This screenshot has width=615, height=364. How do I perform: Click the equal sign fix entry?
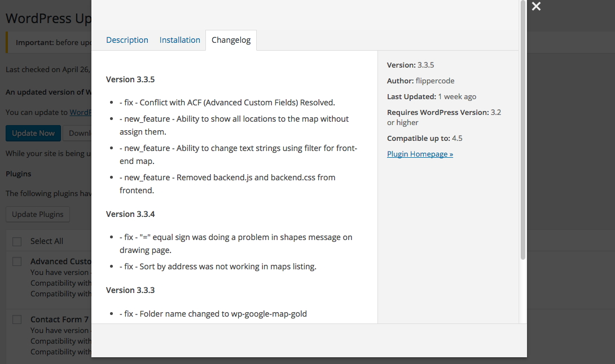click(x=236, y=244)
